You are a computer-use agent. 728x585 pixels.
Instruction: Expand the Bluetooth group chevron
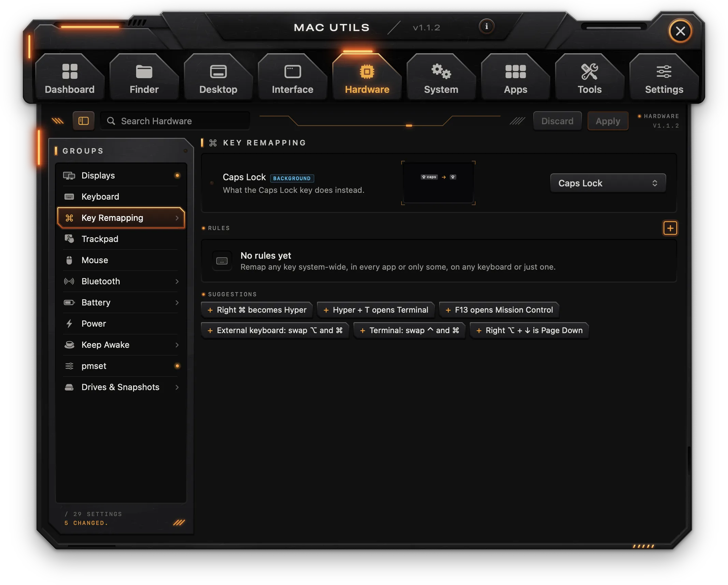177,281
